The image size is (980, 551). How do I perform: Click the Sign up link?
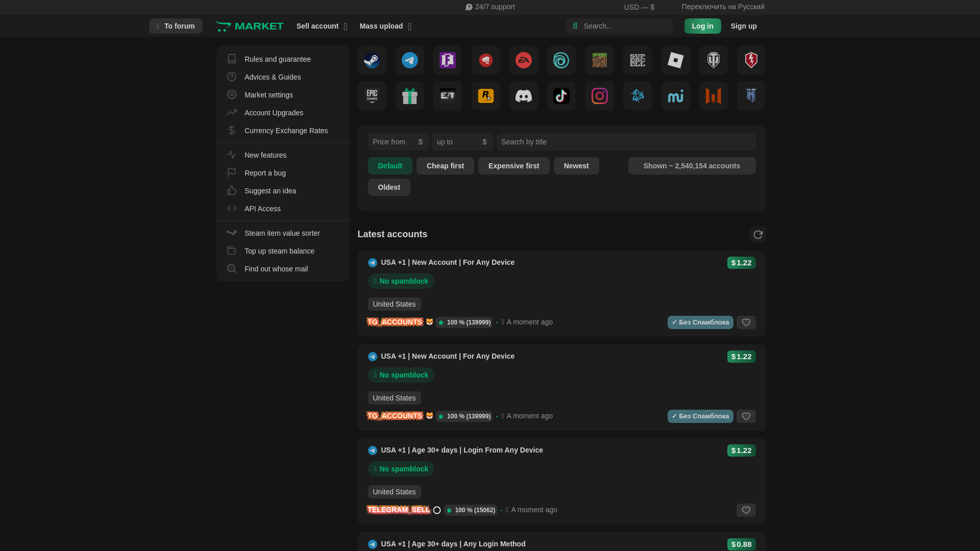pos(744,26)
